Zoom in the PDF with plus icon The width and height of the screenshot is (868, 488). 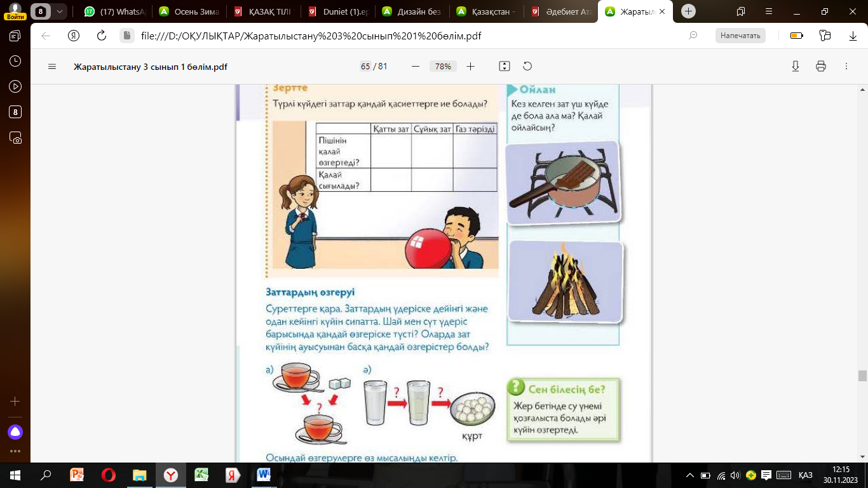pos(470,67)
